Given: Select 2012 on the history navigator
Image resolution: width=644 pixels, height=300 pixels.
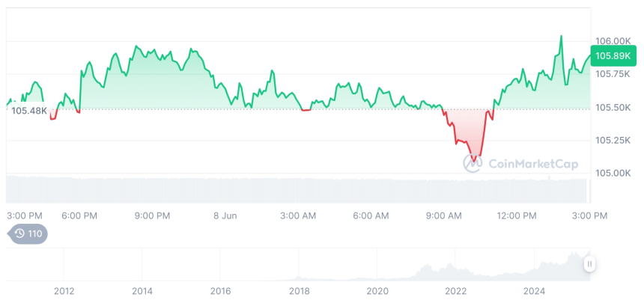Looking at the screenshot, I should point(64,290).
